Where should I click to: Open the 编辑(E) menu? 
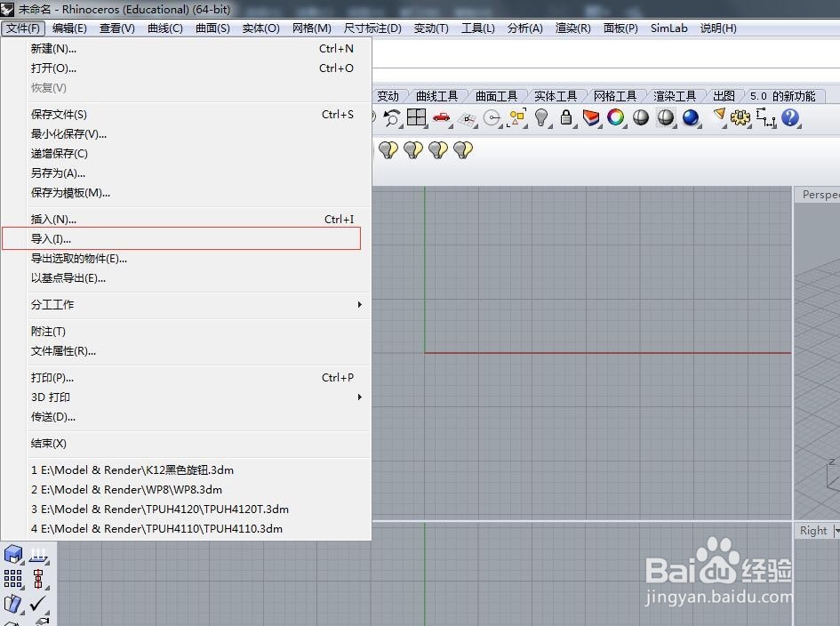69,28
